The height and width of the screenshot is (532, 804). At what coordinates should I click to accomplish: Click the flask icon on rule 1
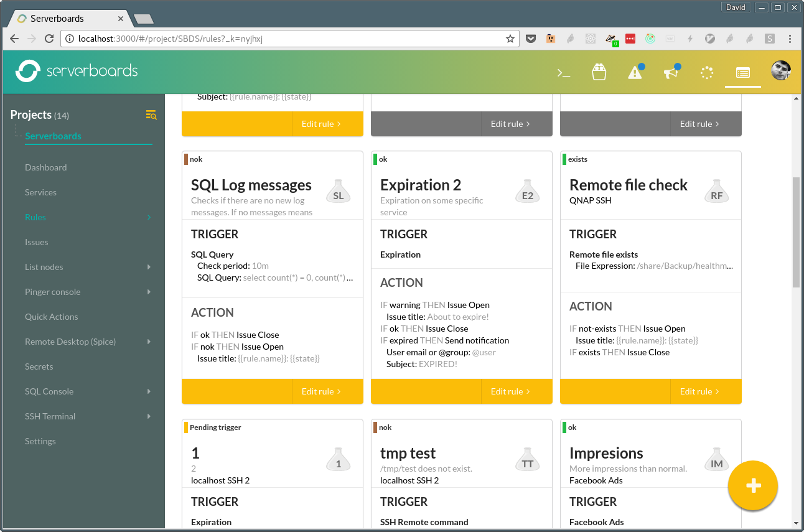coord(339,460)
